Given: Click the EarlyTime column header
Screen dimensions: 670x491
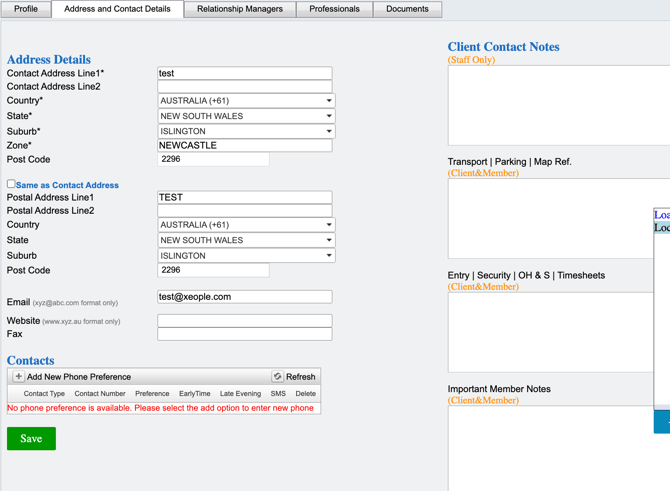Looking at the screenshot, I should [195, 394].
